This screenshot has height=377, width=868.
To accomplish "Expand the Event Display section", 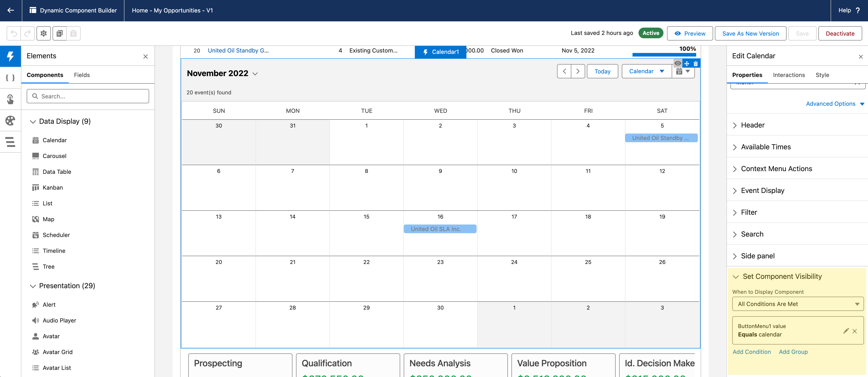I will (x=797, y=191).
